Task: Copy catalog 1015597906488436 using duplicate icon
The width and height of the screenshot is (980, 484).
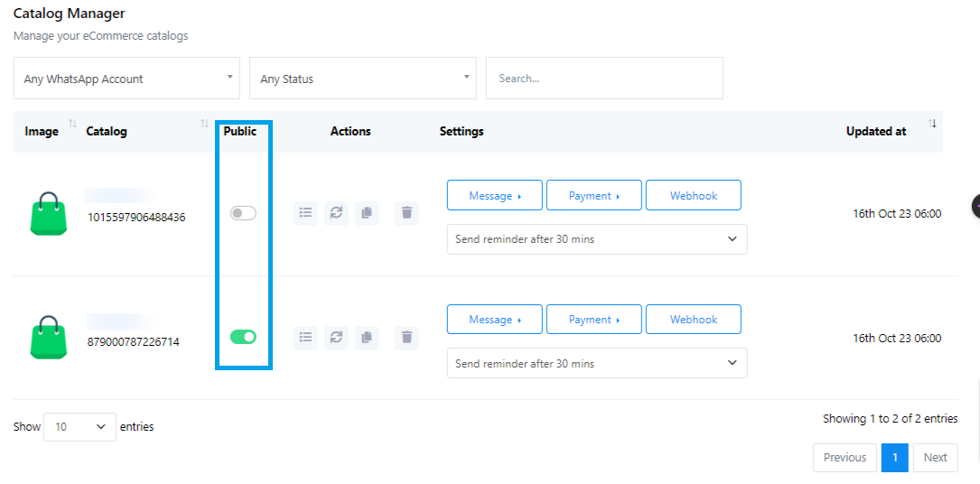Action: pos(367,213)
